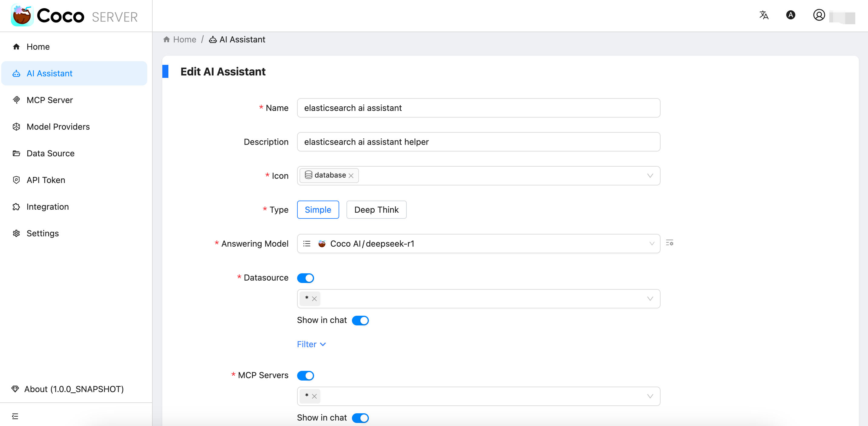Open the MCP Servers selection dropdown arrow
Viewport: 868px width, 426px height.
pyautogui.click(x=650, y=396)
